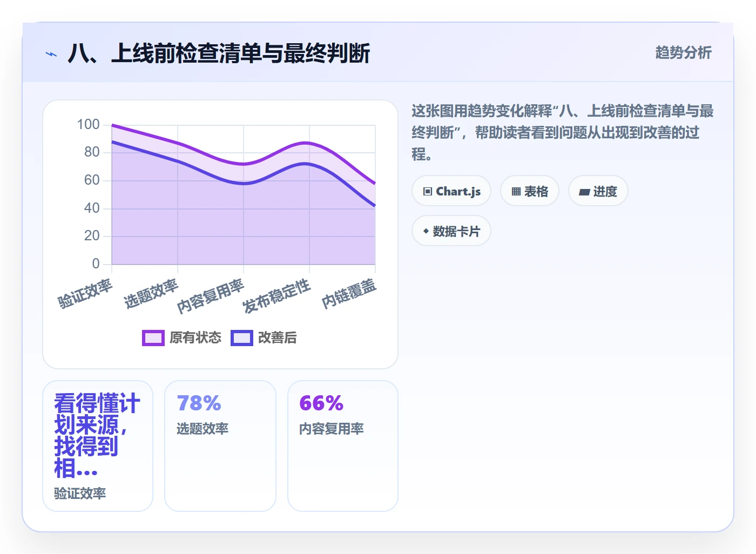
Task: Click the 100 y-axis tick value
Action: point(88,124)
